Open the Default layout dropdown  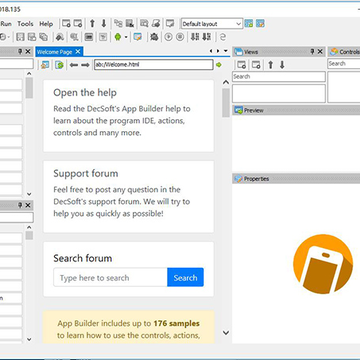point(238,24)
